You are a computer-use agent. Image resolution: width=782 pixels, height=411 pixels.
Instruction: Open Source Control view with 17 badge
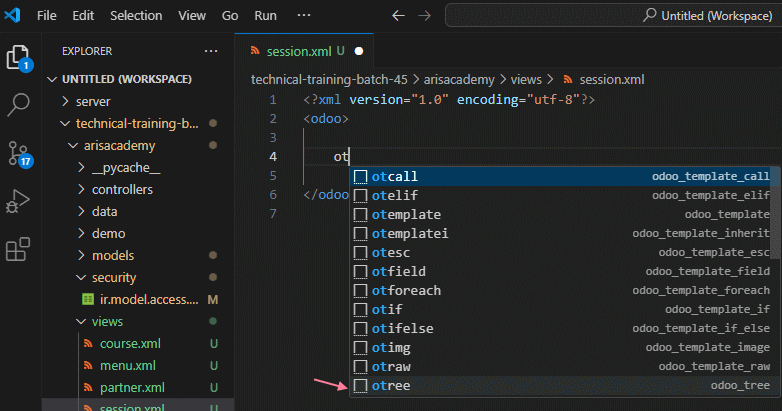20,154
